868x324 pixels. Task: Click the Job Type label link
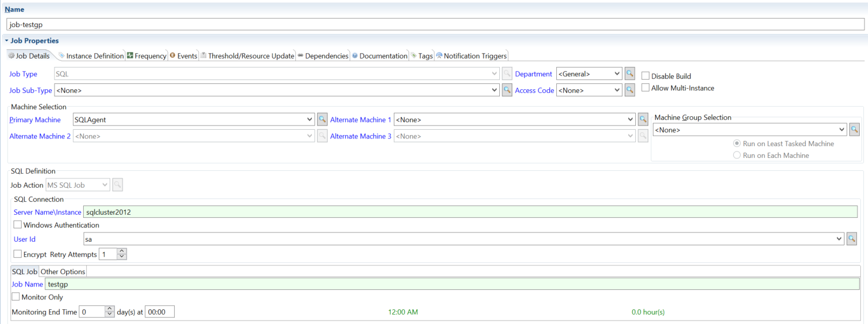pyautogui.click(x=23, y=74)
